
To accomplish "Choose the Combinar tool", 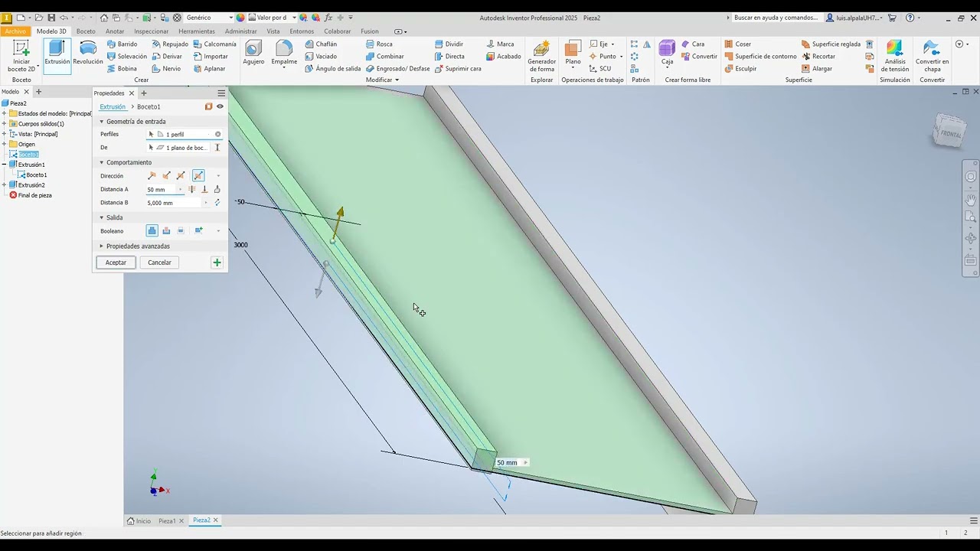I will pos(384,57).
